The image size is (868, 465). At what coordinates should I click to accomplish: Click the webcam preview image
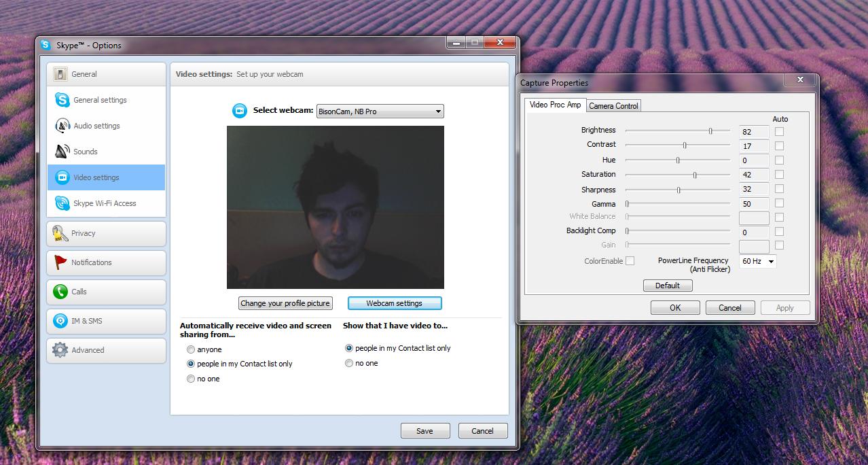336,207
